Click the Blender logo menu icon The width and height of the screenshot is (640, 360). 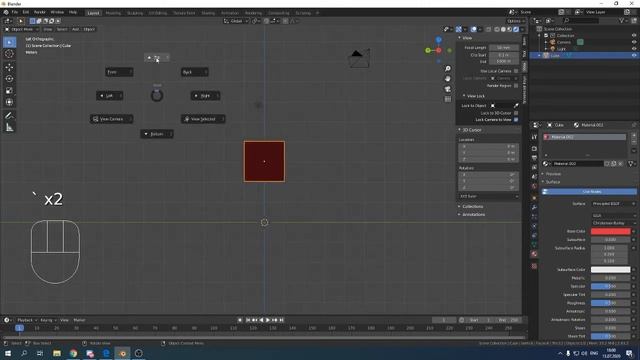(6, 12)
